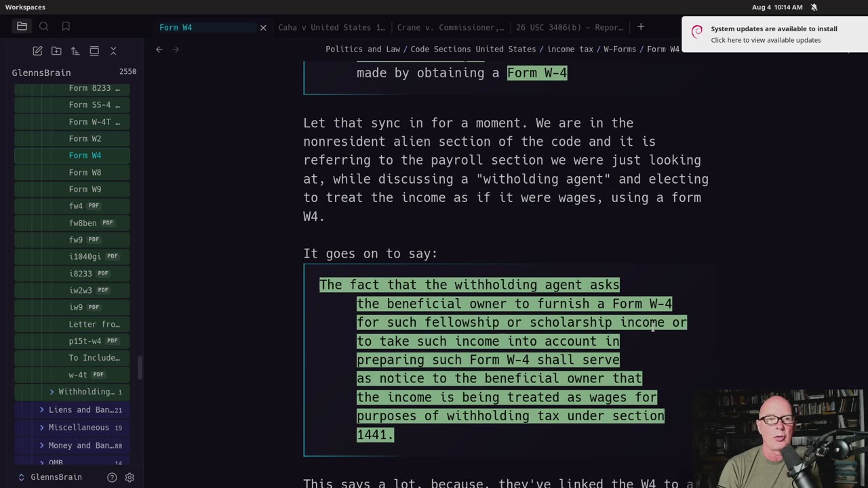The image size is (868, 488).
Task: Open w-4t PDF file
Action: pos(72,375)
